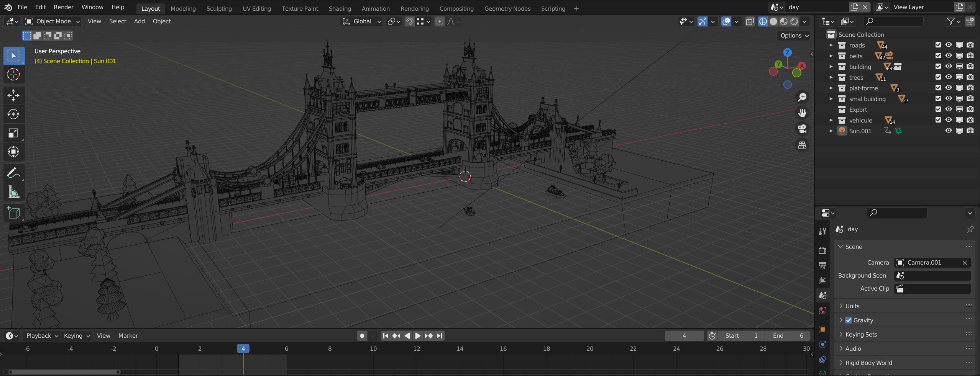Image resolution: width=980 pixels, height=376 pixels.
Task: Select the Rotate tool
Action: coord(14,114)
